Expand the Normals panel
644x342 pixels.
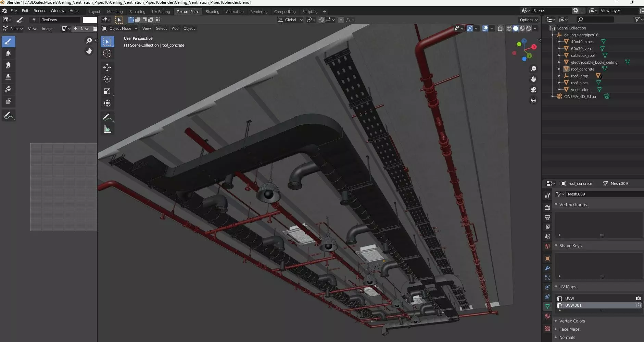(x=556, y=337)
